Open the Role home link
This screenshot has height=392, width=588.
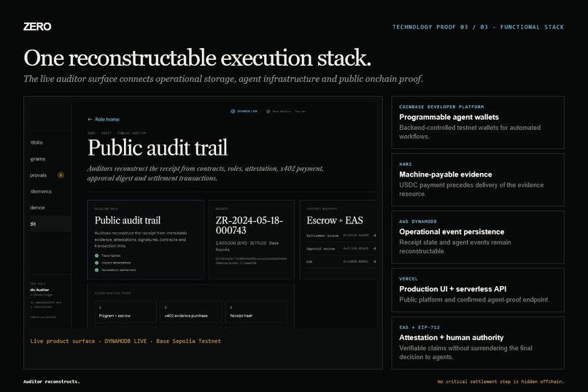tap(107, 119)
